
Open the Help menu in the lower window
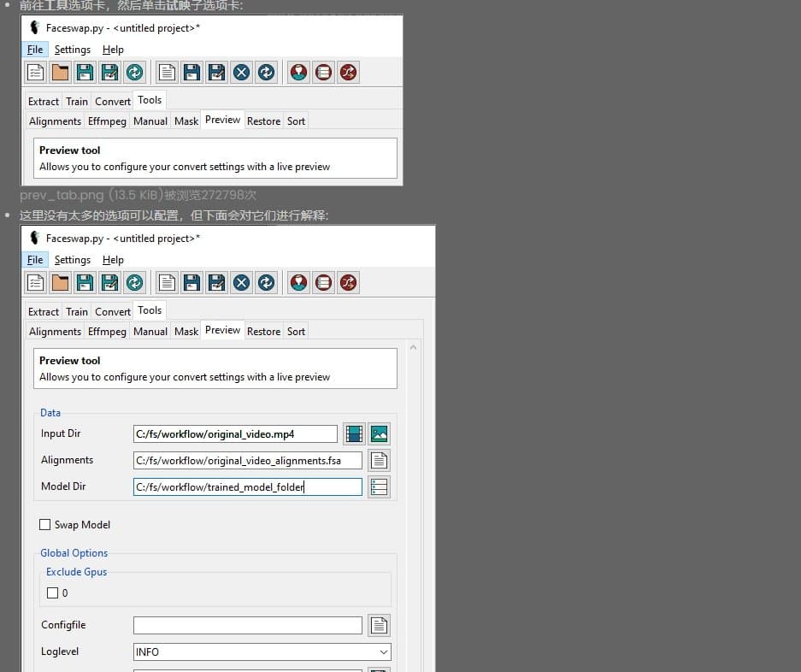click(x=113, y=260)
